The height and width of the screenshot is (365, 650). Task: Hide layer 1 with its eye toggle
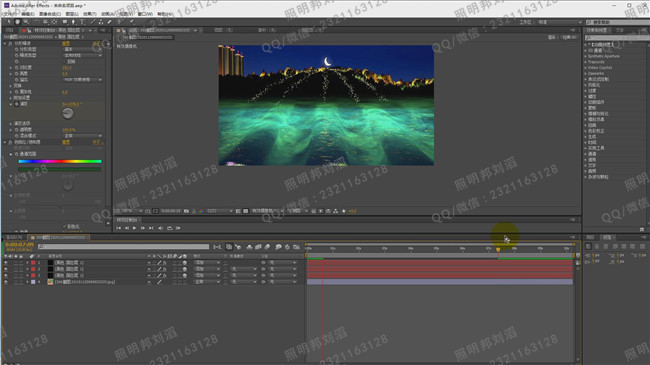[6, 263]
